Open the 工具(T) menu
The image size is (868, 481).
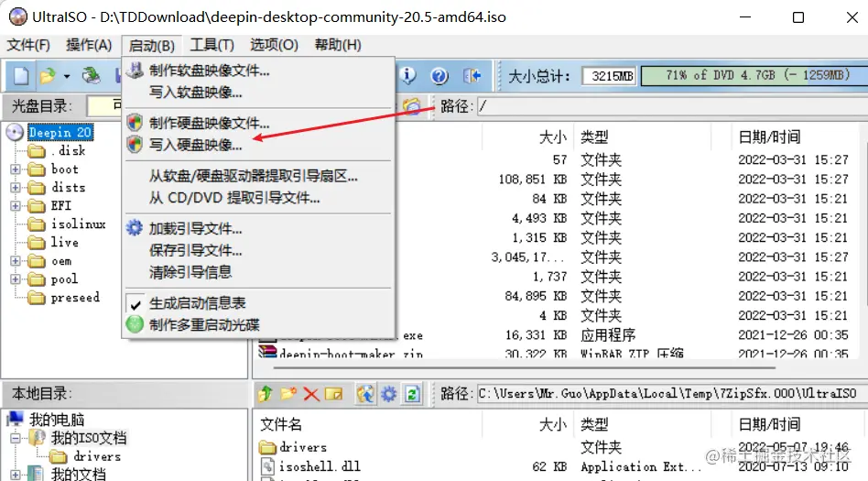pyautogui.click(x=212, y=45)
